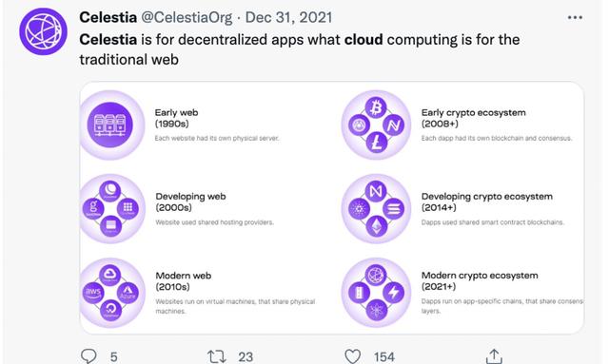Click the Litecoin logo icon
This screenshot has height=364, width=609.
(x=376, y=142)
